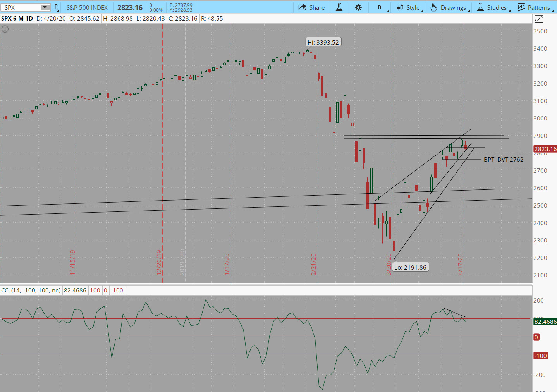Viewport: 557px width, 392px height.
Task: Click the CCI study title label
Action: pos(31,290)
